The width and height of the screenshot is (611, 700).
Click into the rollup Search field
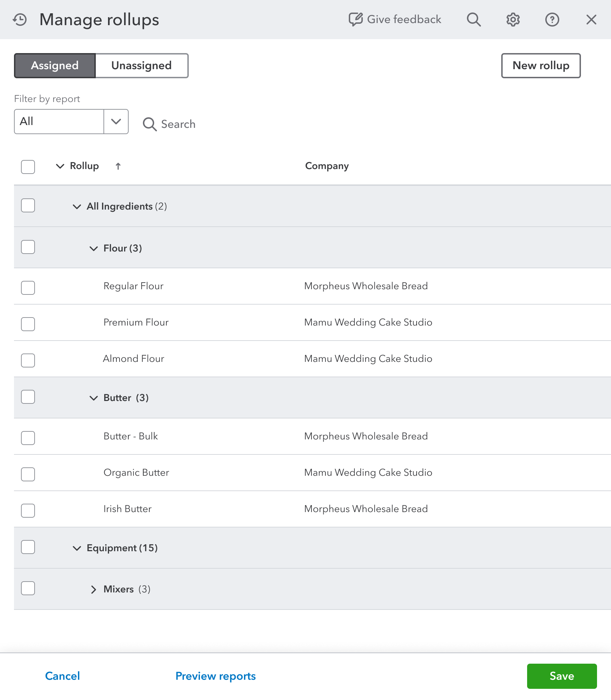point(178,124)
